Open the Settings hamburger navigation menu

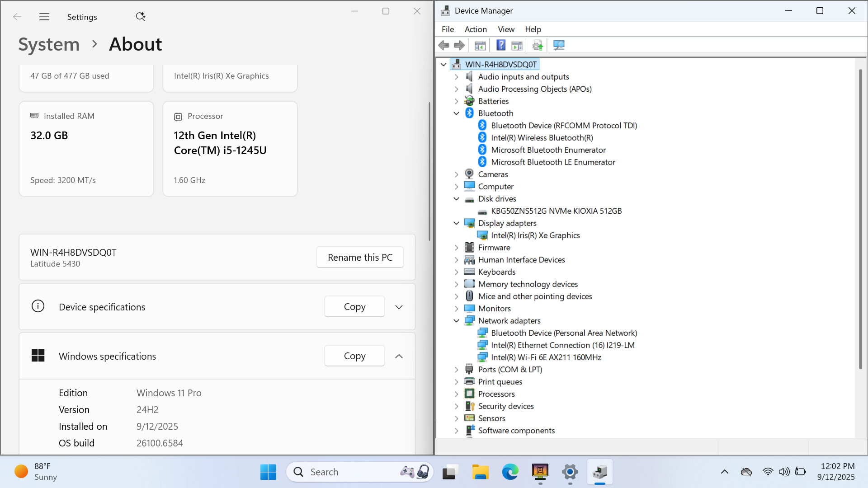[44, 17]
